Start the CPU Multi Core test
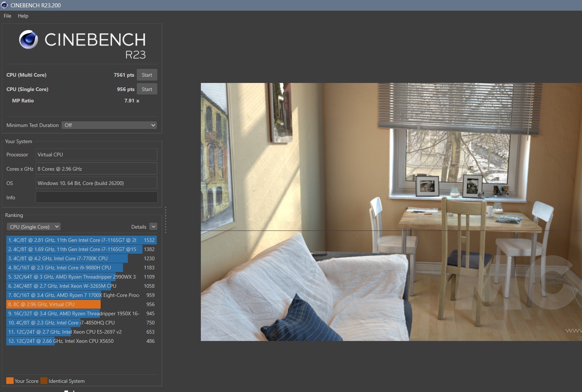Screen dimensions: 582x392 [x=147, y=75]
